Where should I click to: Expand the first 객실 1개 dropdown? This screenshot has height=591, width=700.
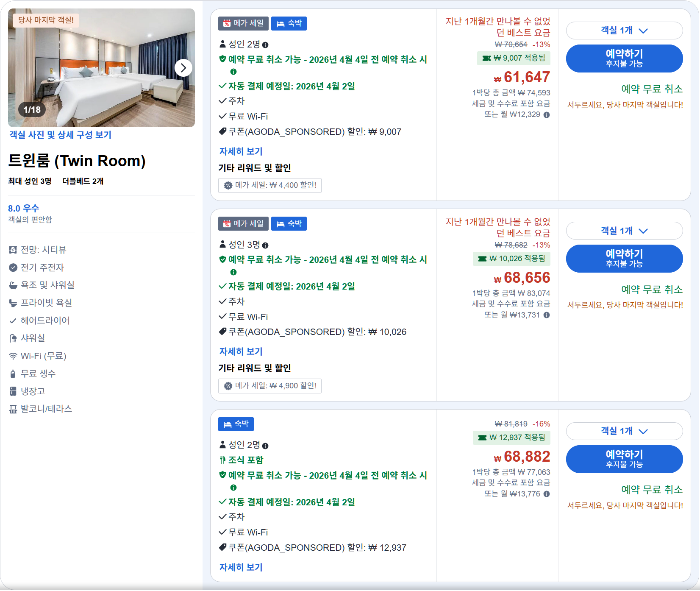click(x=624, y=31)
